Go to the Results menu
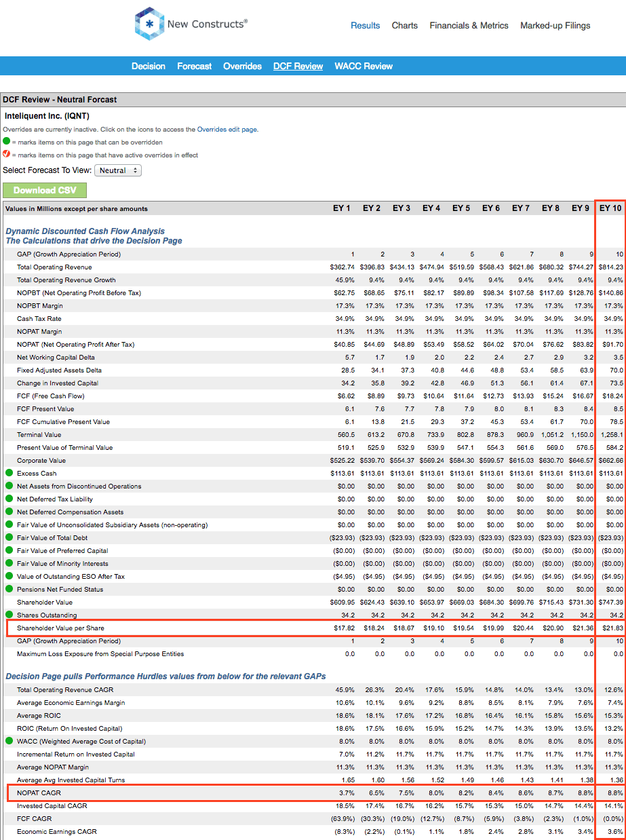The height and width of the screenshot is (840, 626). [x=366, y=25]
